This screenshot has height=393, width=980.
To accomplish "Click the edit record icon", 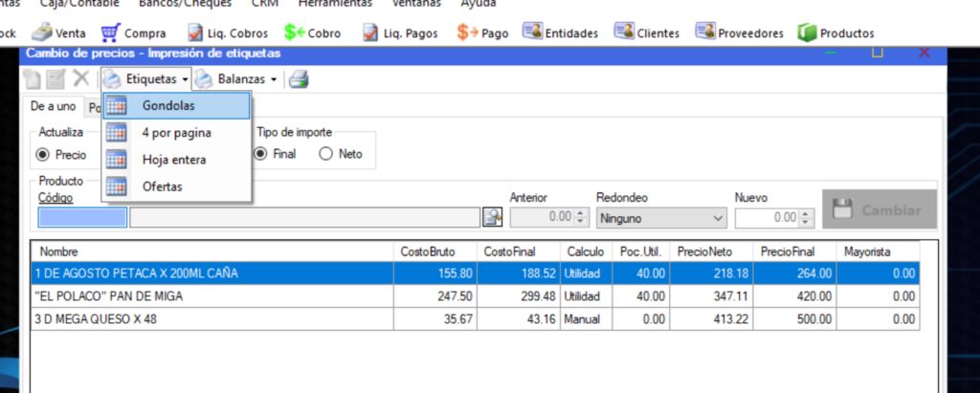I will [x=56, y=79].
